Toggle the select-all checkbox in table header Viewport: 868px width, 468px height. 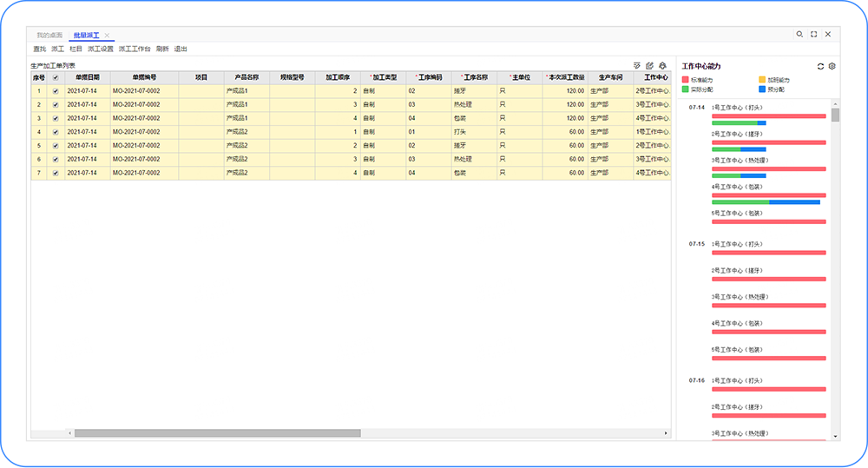(x=56, y=77)
